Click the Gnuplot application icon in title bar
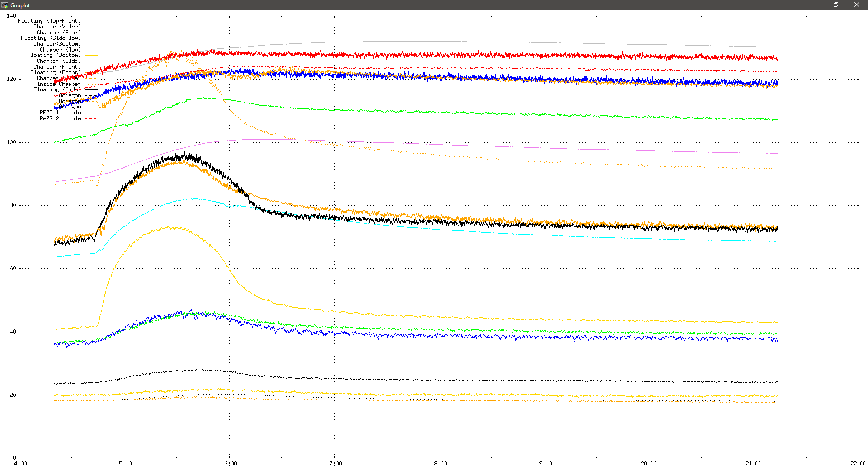 click(5, 5)
